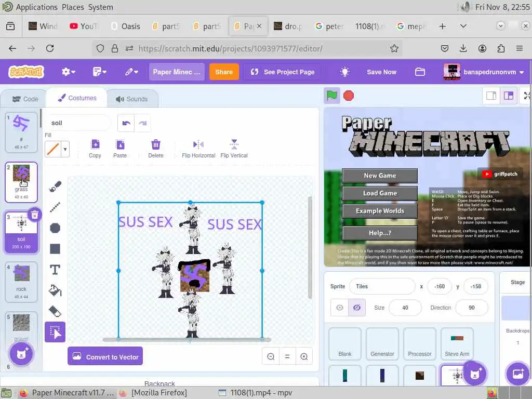Zoom in the costume canvas

coord(304,356)
